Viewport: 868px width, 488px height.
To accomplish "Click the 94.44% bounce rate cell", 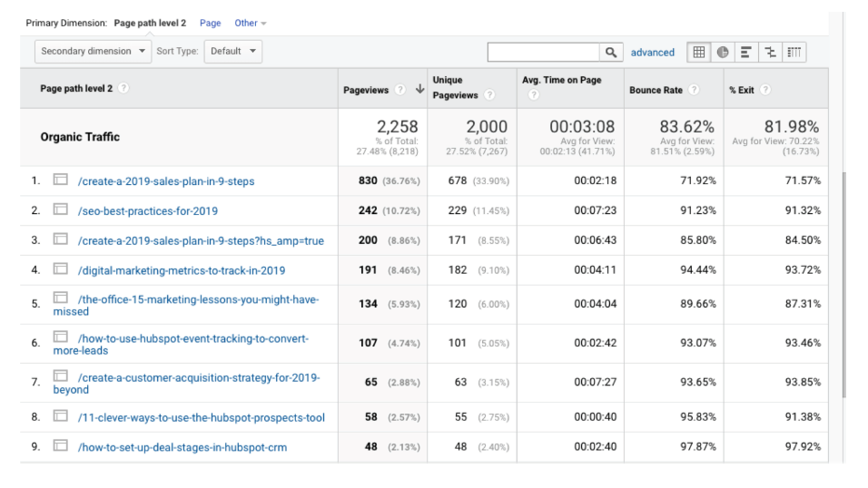I will click(x=698, y=270).
